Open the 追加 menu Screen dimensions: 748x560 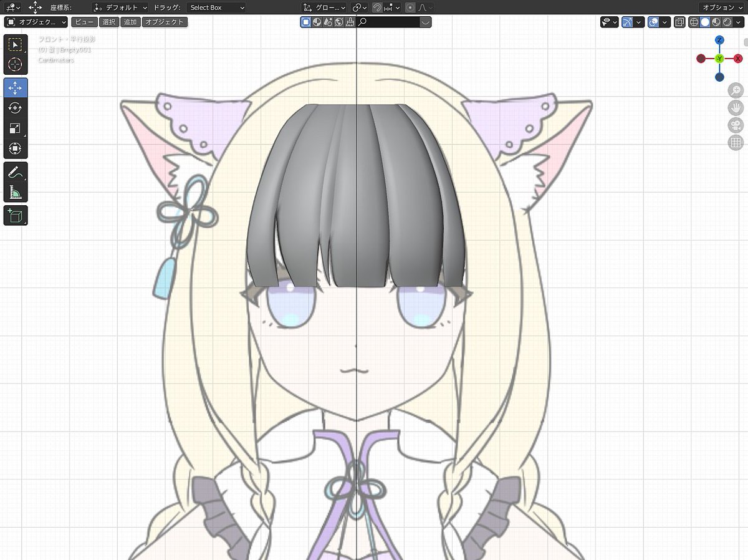click(x=132, y=22)
